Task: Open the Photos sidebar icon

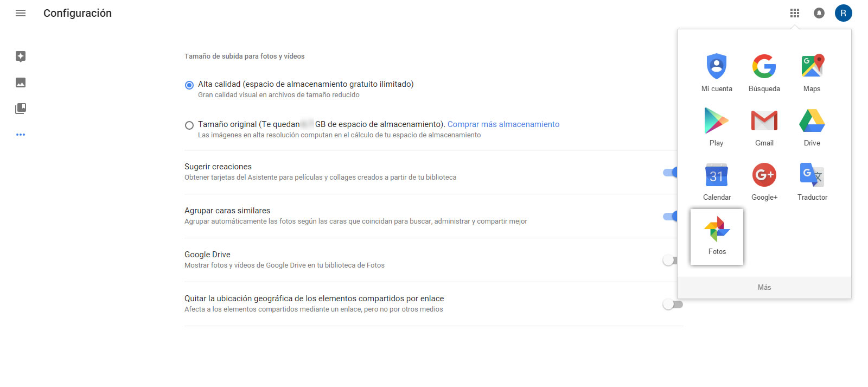Action: (x=21, y=83)
